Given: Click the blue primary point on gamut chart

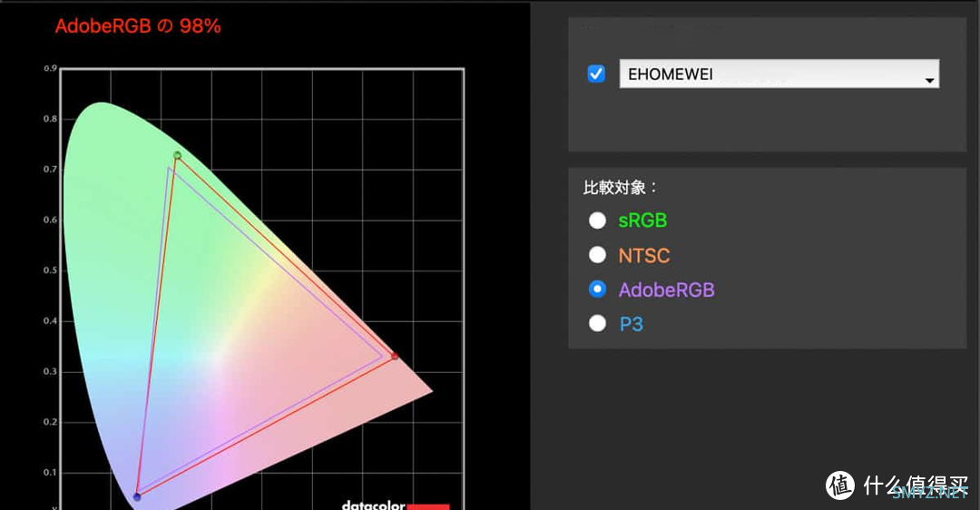Looking at the screenshot, I should tap(137, 497).
